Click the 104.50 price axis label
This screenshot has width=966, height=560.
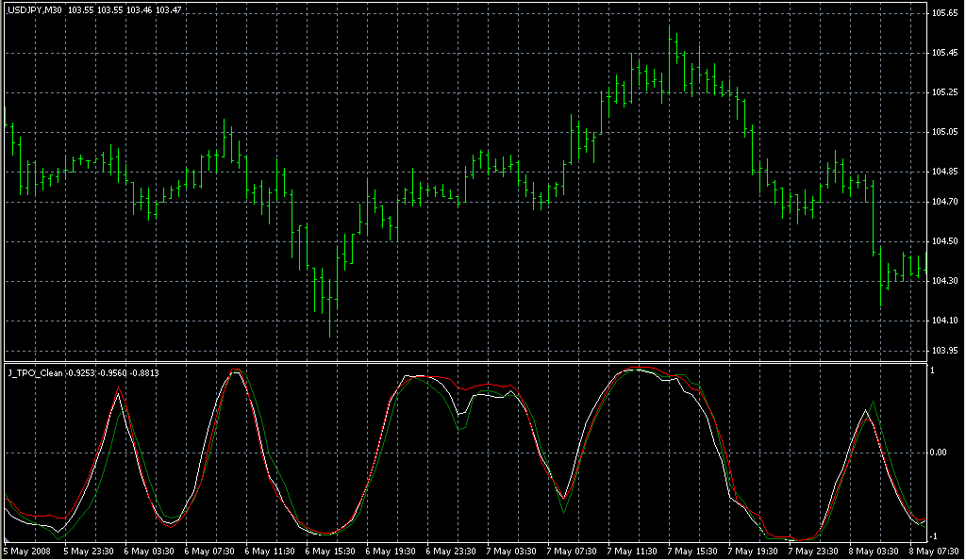(x=944, y=241)
